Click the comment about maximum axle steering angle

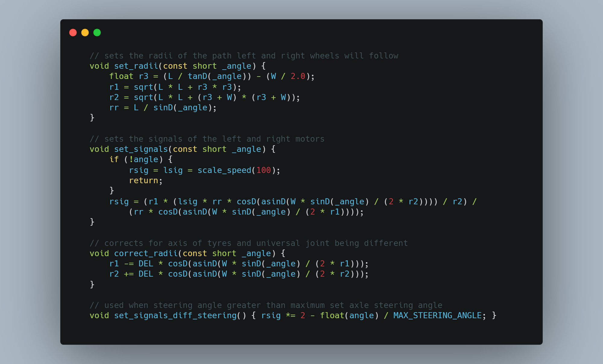click(266, 305)
